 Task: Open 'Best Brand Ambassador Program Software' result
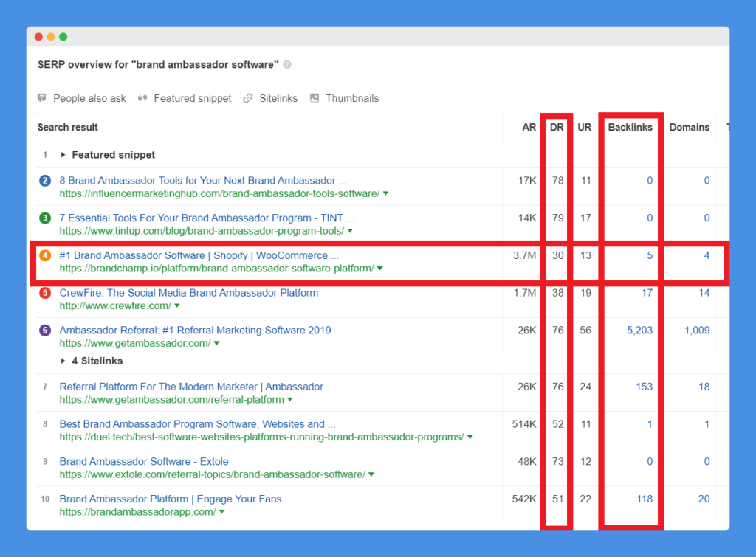198,424
